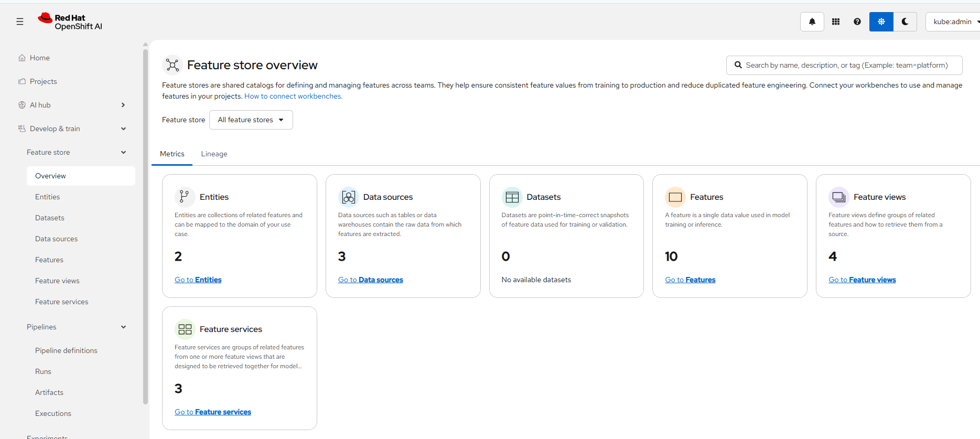Click the Entities card icon
Screen dimensions: 980x439
[185, 197]
